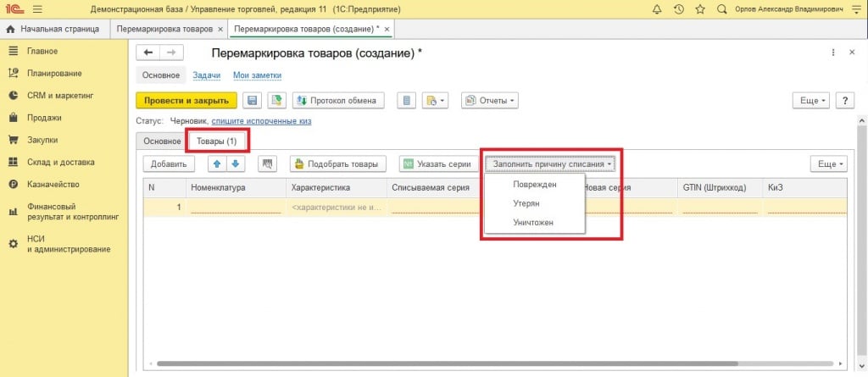Click the favorites star icon in title bar
Image resolution: width=868 pixels, height=377 pixels.
(700, 9)
